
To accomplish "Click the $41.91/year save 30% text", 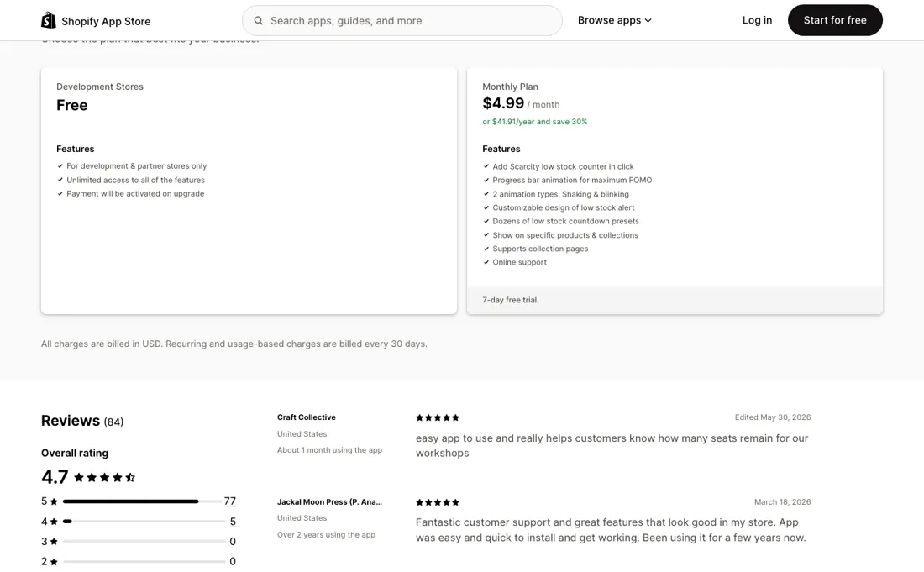I will [534, 122].
